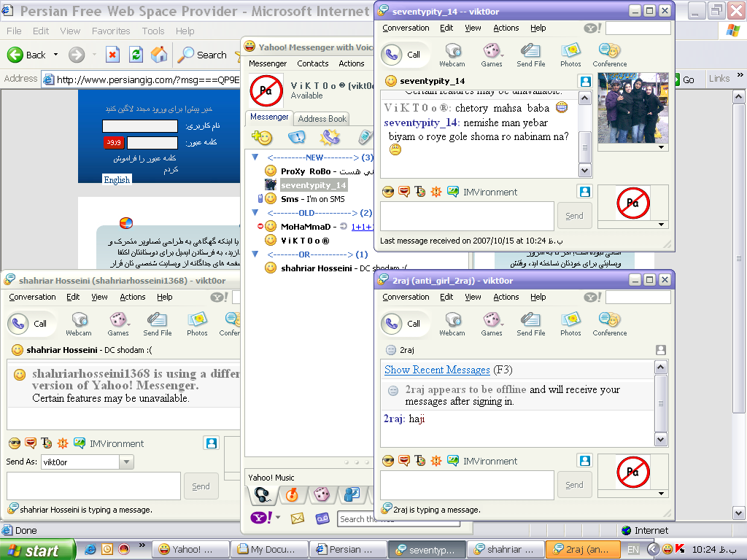
Task: Start a Conference from the seventypity_14 window
Action: click(x=609, y=55)
